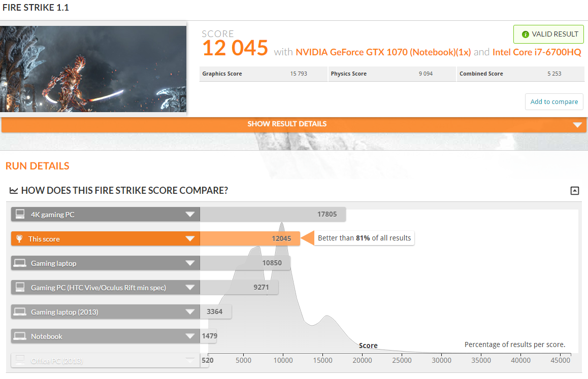Click the VALID RESULT badge
This screenshot has height=379, width=588.
548,34
